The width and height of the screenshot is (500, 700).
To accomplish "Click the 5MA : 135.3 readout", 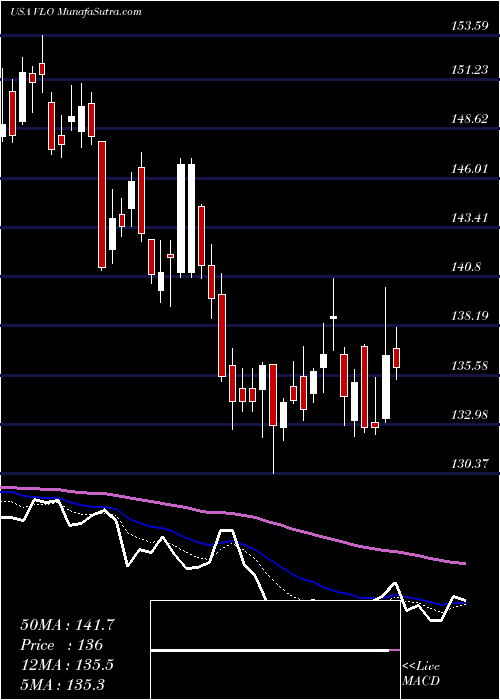I will pos(62,684).
